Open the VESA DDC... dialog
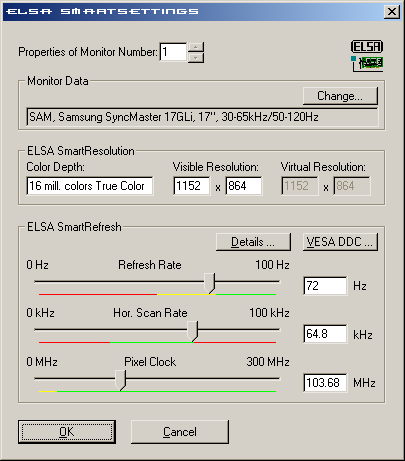The width and height of the screenshot is (405, 461). pos(340,242)
